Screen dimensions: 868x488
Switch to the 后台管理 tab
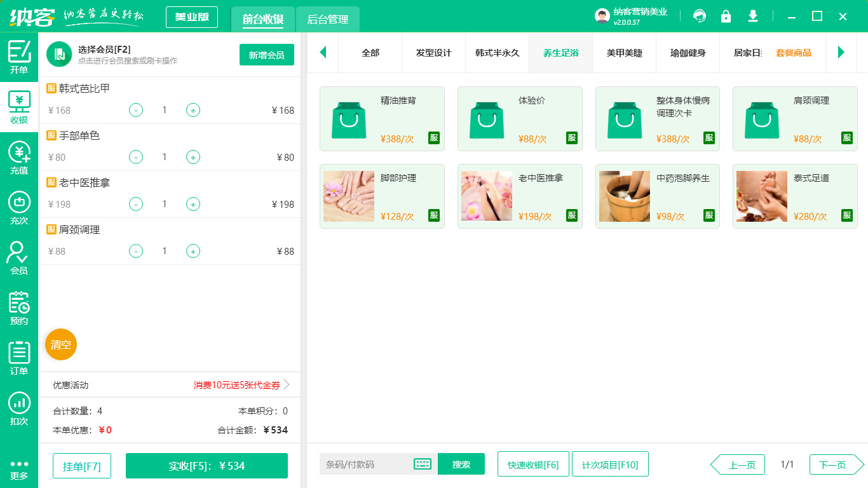point(329,20)
